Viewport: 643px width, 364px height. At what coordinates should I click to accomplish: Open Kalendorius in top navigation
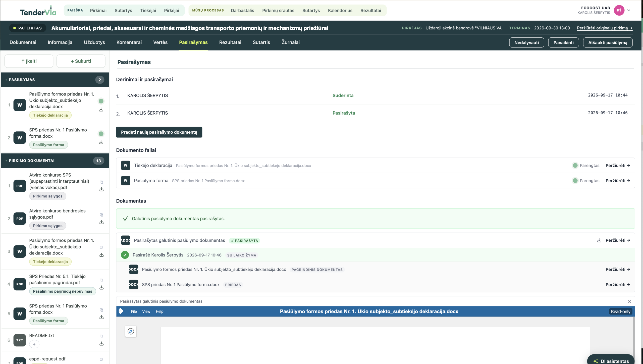tap(340, 10)
